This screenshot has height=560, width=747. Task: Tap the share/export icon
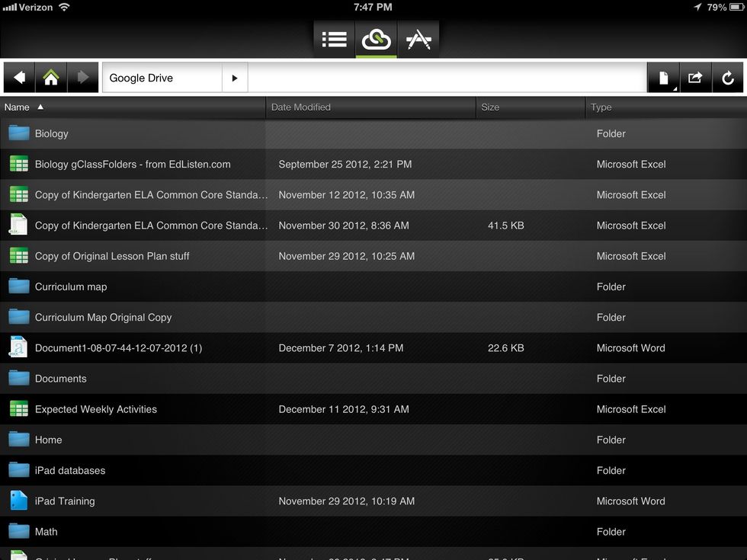point(695,78)
